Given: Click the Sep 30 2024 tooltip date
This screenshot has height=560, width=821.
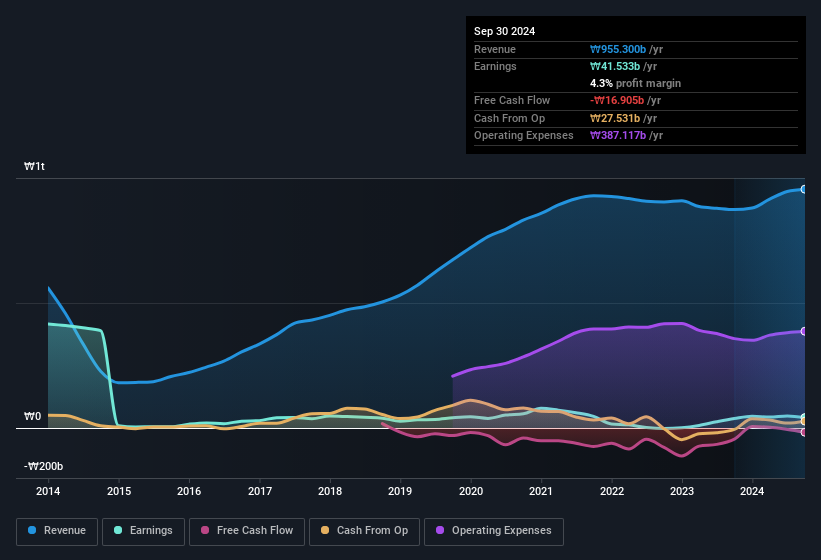Looking at the screenshot, I should (x=504, y=31).
